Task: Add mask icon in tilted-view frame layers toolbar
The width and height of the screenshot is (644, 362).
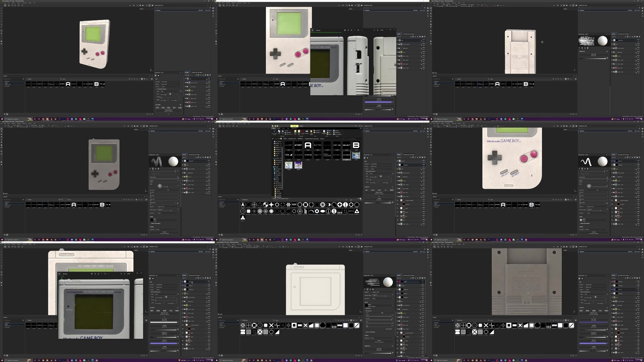Action: point(198,75)
